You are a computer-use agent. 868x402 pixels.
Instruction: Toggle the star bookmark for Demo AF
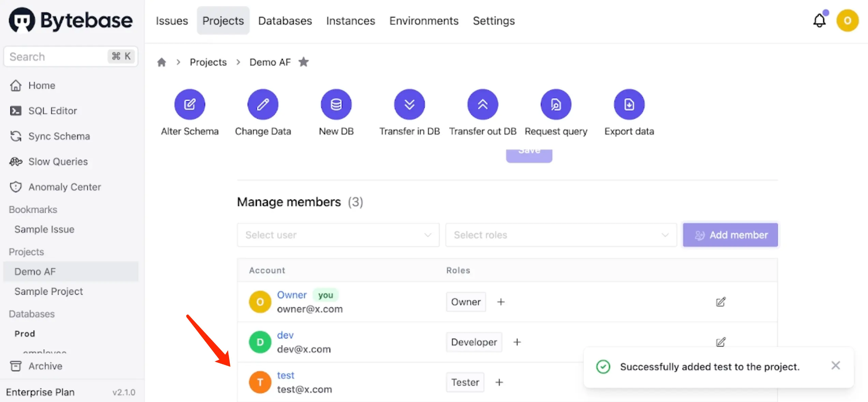pos(303,62)
